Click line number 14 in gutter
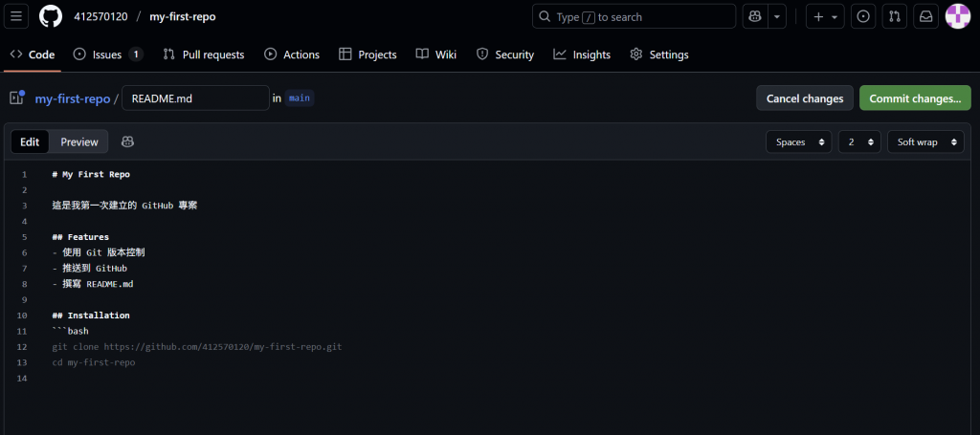This screenshot has height=435, width=980. coord(24,379)
